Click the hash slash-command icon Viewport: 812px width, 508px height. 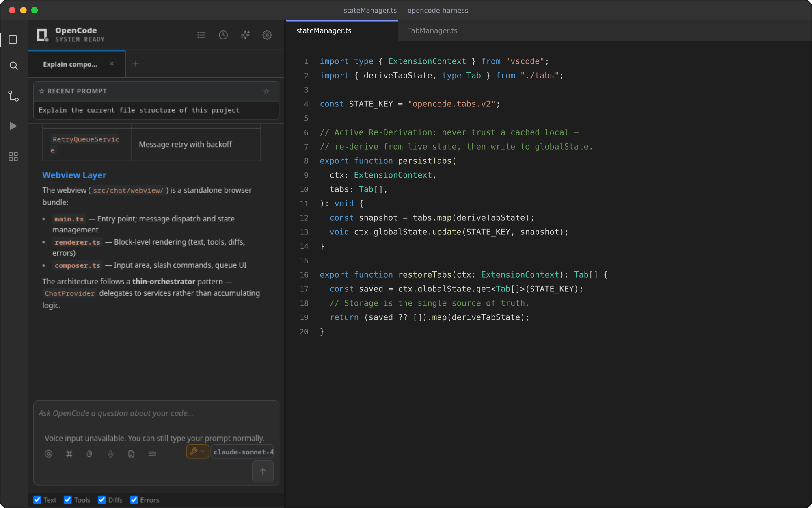pyautogui.click(x=69, y=454)
